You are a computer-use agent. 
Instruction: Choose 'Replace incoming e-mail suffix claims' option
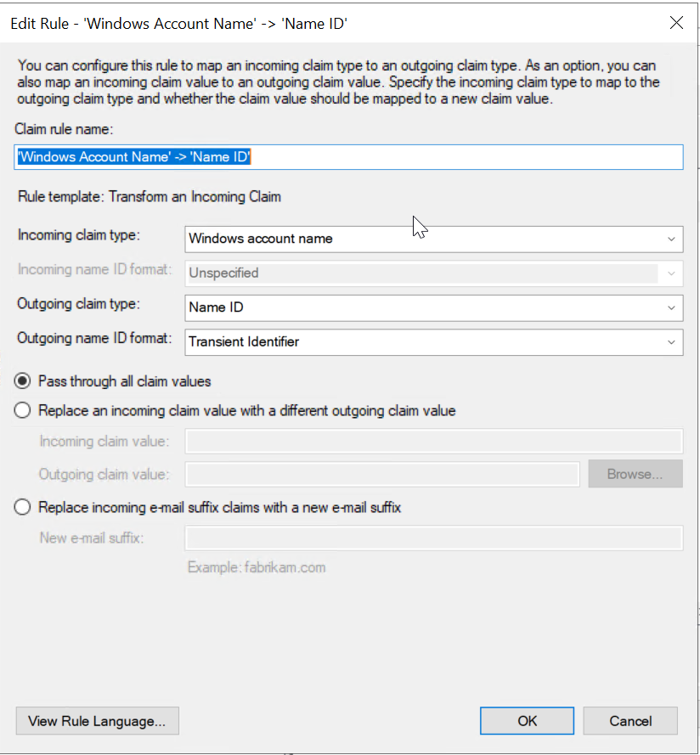point(24,508)
